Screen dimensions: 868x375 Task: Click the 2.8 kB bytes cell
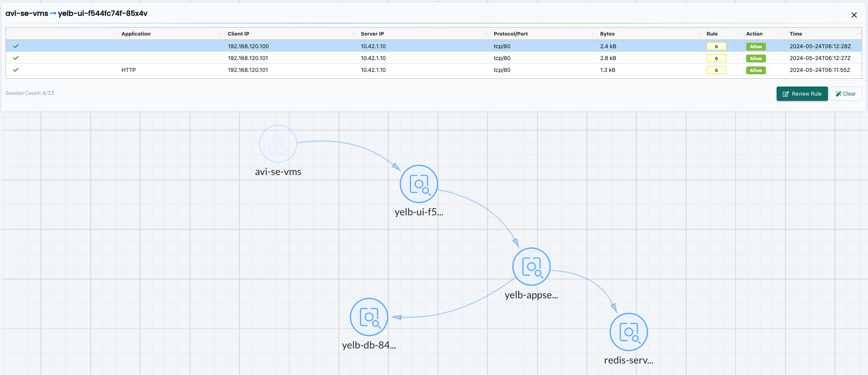pos(608,58)
